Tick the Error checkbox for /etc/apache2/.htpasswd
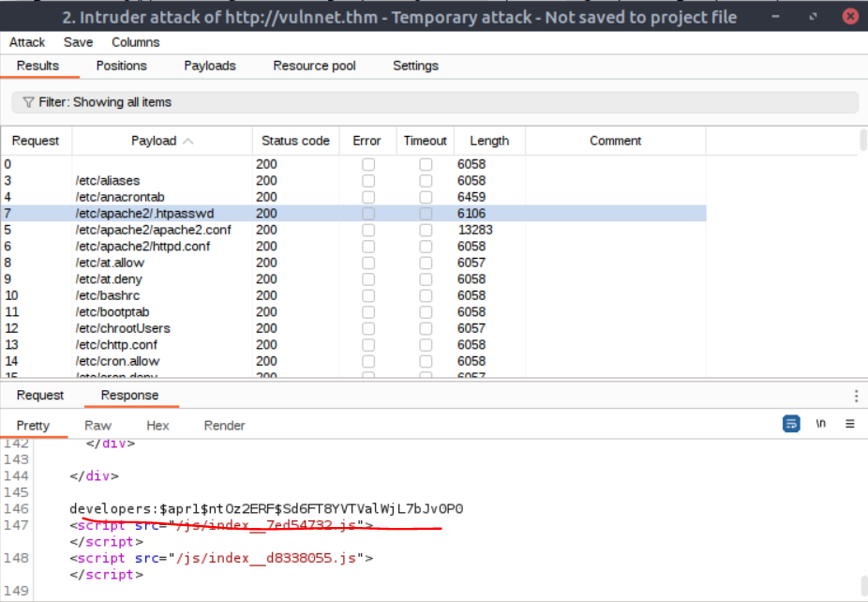 click(x=368, y=214)
